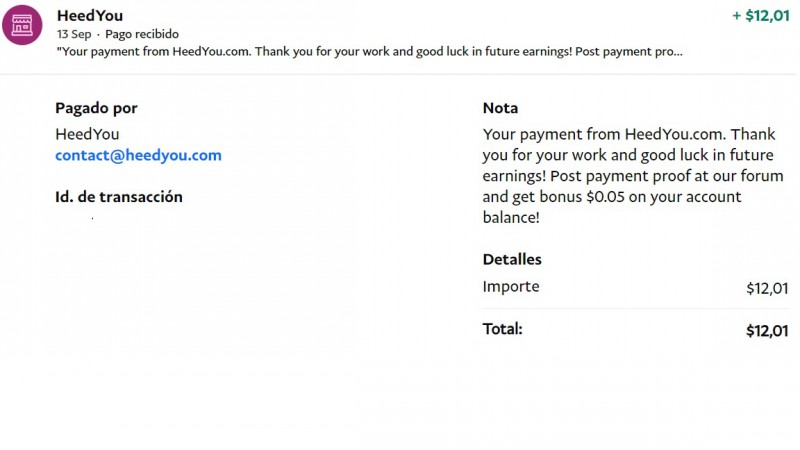The image size is (800, 450).
Task: Collapse the transaction via truncated note preview
Action: tap(370, 51)
